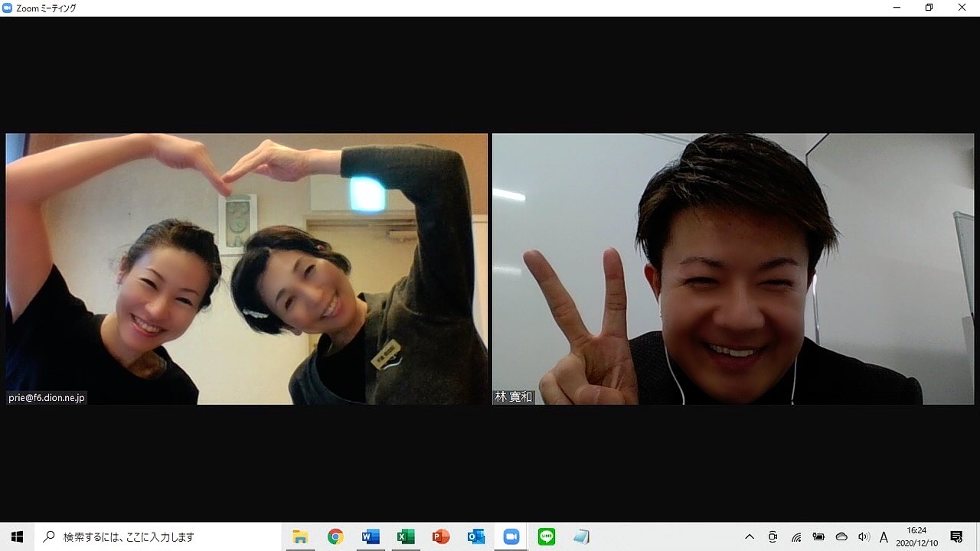Switch to Microsoft Word in taskbar

click(x=371, y=537)
